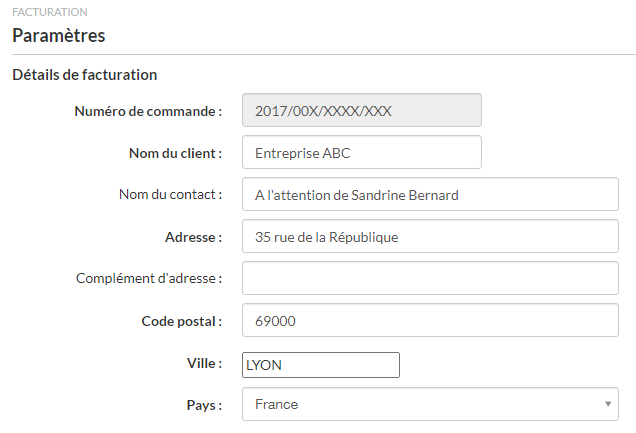This screenshot has width=636, height=433.
Task: Click the Numéro de commande field
Action: (x=362, y=111)
